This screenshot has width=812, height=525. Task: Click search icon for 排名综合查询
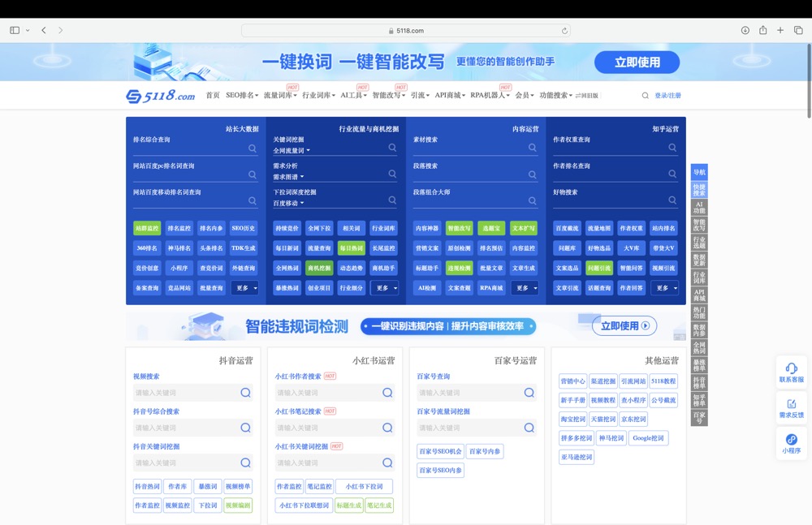pos(253,148)
